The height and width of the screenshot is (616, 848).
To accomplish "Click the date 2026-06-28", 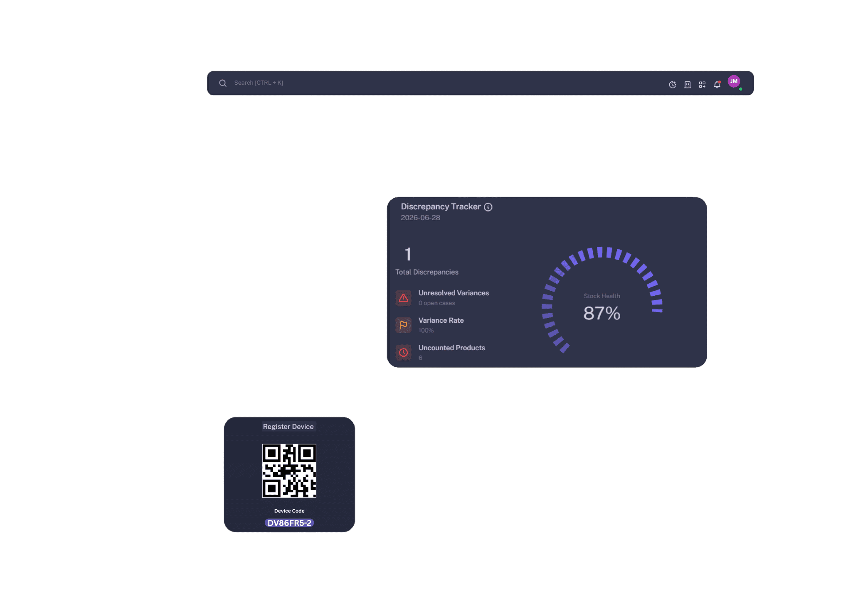I will coord(420,218).
